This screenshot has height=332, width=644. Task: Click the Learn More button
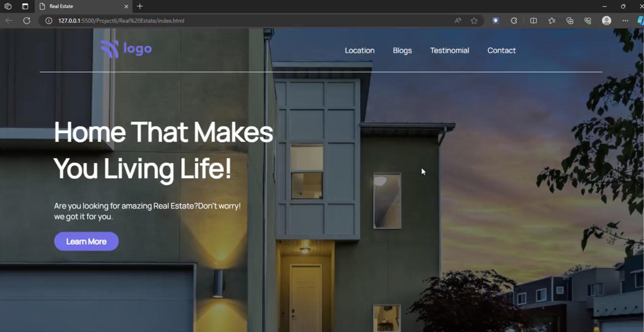coord(86,241)
